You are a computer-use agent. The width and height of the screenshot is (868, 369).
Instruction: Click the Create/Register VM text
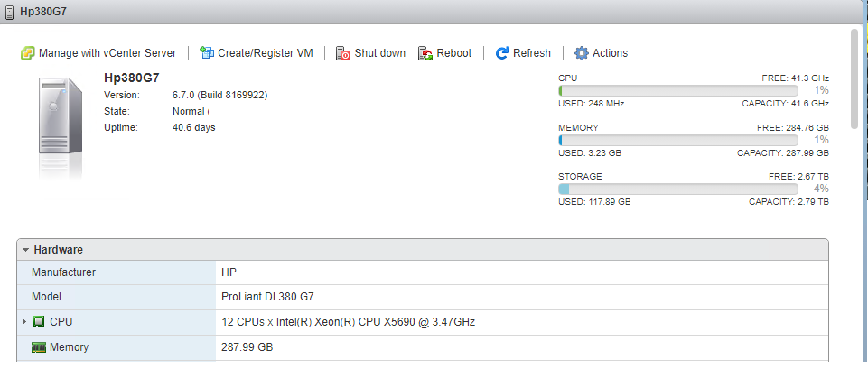click(x=266, y=53)
